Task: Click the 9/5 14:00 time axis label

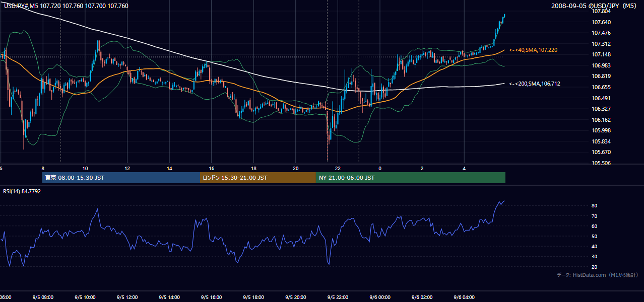Action: pyautogui.click(x=170, y=297)
